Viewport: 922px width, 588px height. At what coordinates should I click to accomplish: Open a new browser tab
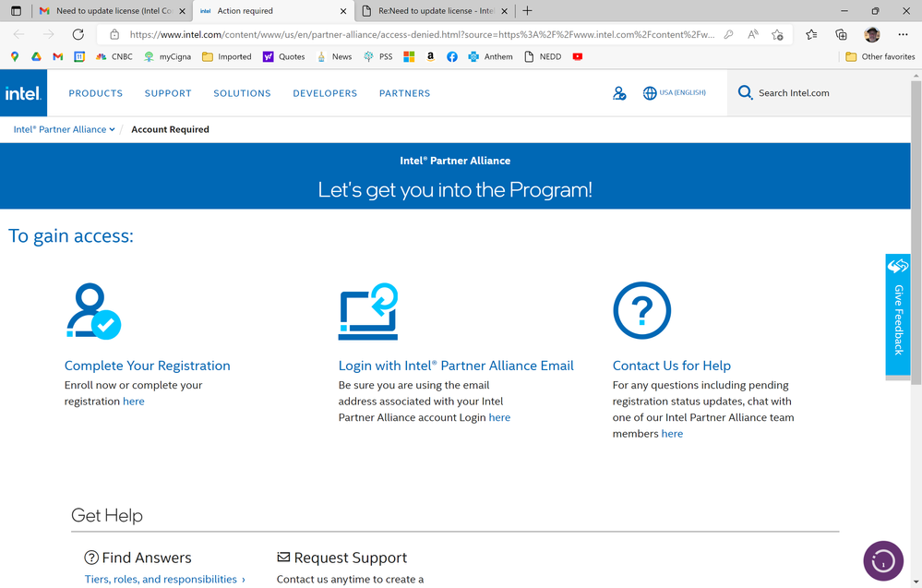pyautogui.click(x=527, y=10)
